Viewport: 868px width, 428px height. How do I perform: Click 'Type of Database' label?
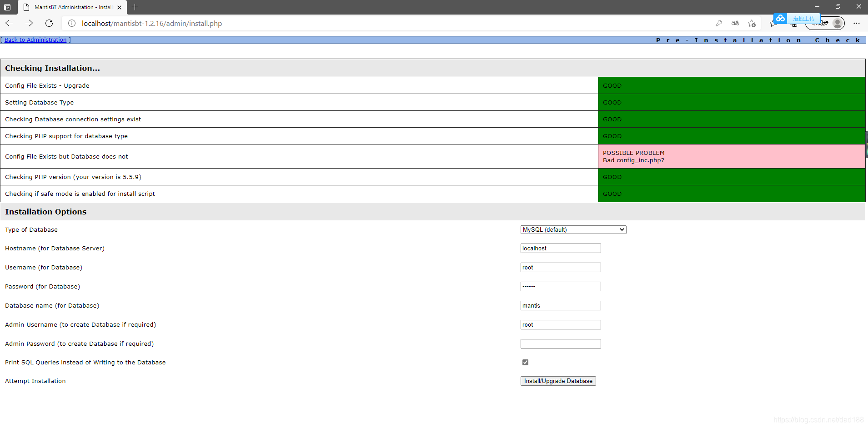(x=31, y=229)
